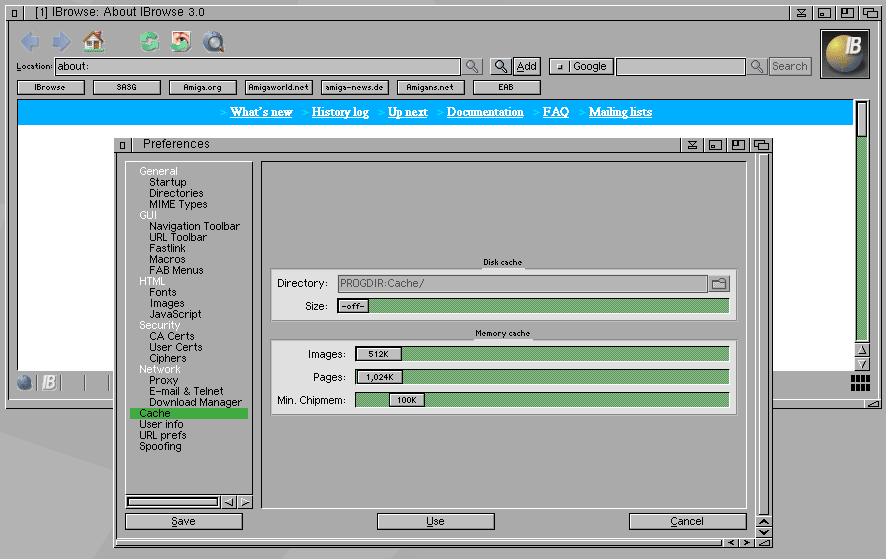The width and height of the screenshot is (886, 559).
Task: Click the load images toolbar icon
Action: tap(181, 41)
